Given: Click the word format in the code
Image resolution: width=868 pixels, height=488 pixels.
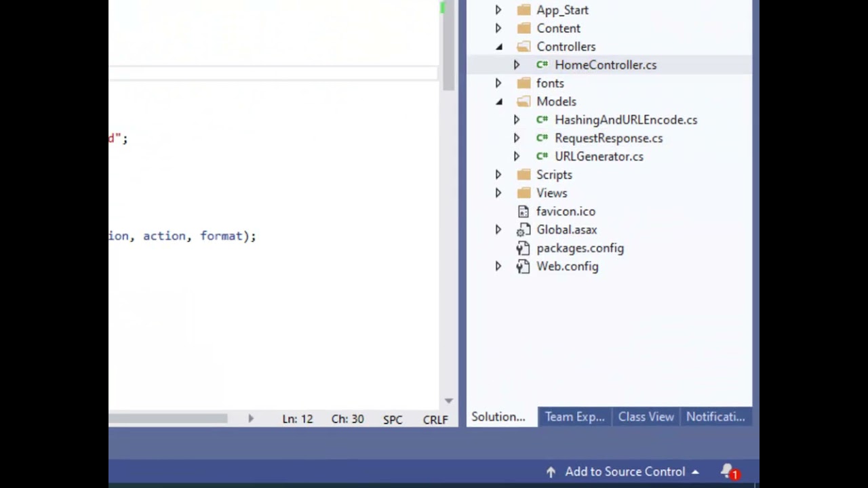Looking at the screenshot, I should (221, 236).
